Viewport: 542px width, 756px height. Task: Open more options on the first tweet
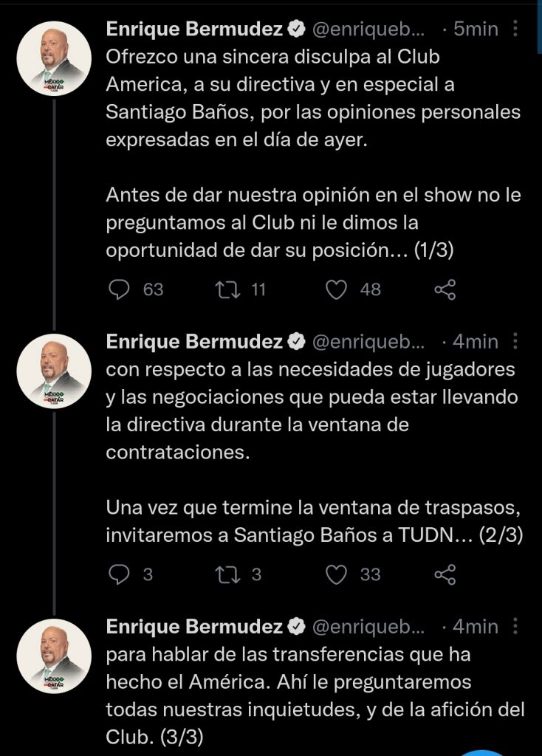point(515,30)
